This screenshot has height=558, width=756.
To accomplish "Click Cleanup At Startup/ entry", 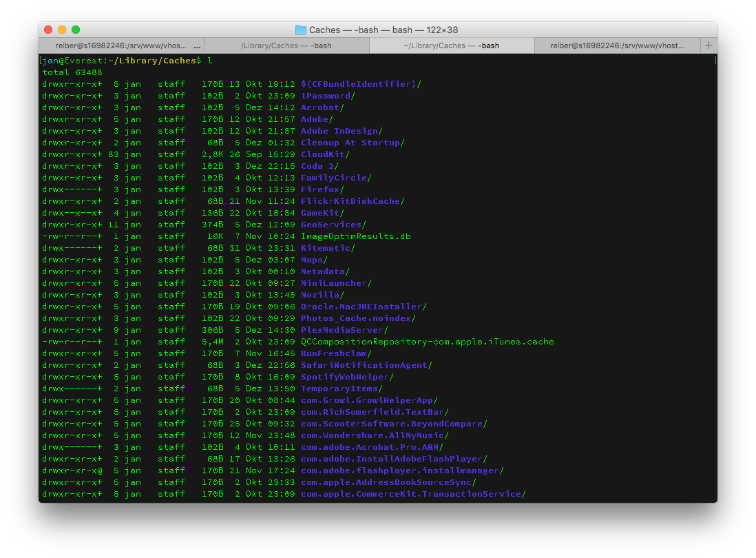I will pos(353,143).
